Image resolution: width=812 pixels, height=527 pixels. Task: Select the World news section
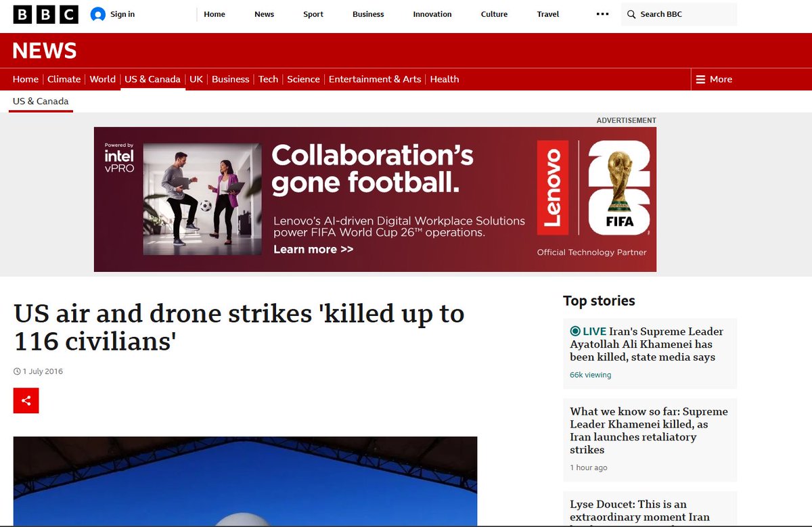tap(103, 79)
